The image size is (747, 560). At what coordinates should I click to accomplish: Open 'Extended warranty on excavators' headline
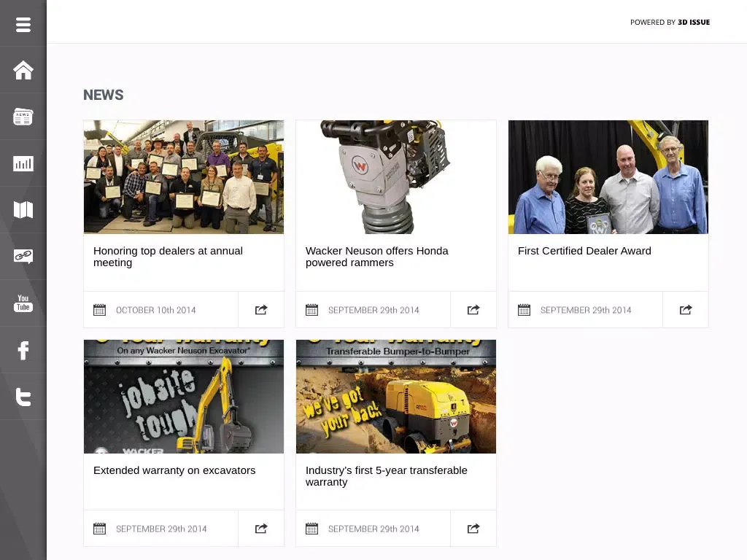tap(174, 470)
